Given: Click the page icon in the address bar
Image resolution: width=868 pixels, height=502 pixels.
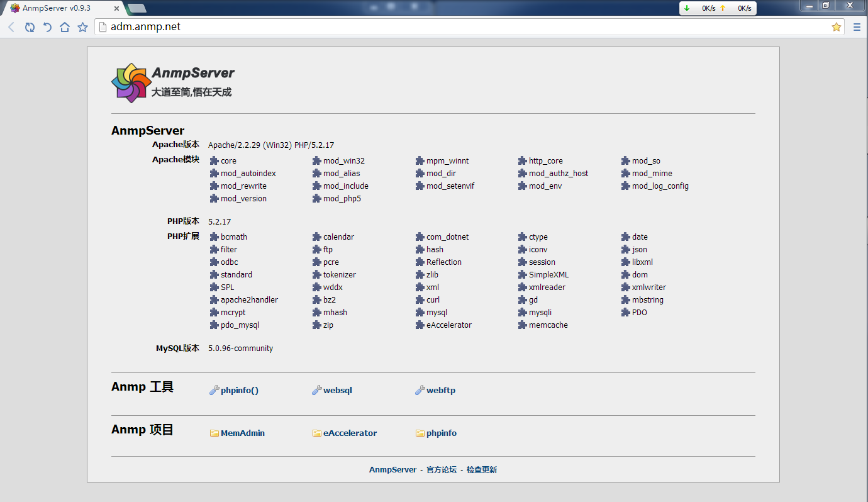Looking at the screenshot, I should coord(103,27).
